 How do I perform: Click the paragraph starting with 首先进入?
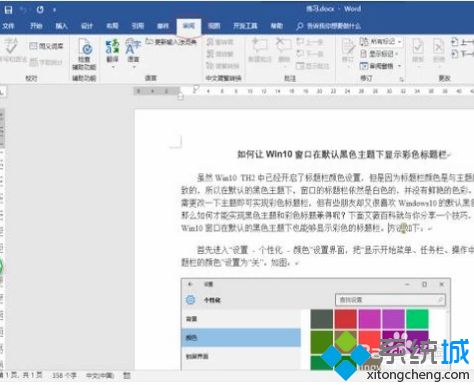327,256
